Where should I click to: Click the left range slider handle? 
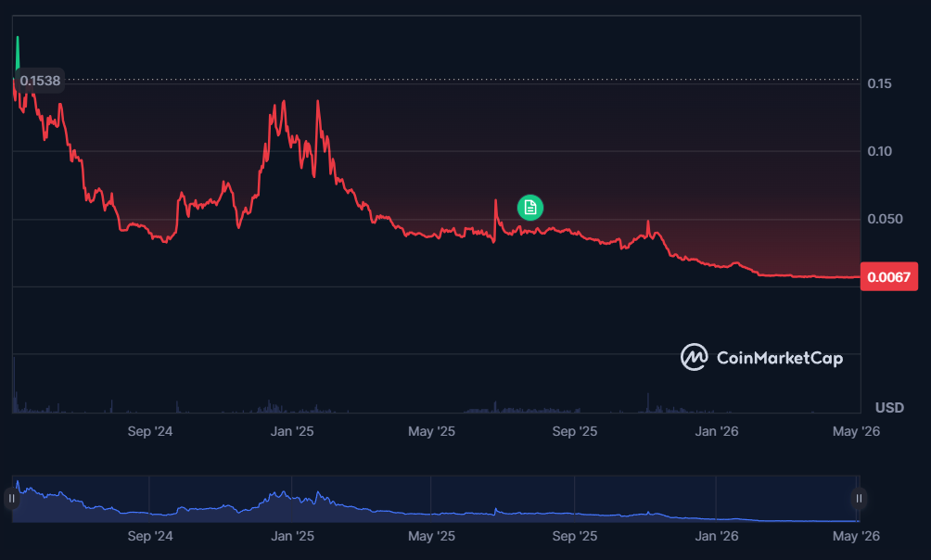pyautogui.click(x=11, y=498)
